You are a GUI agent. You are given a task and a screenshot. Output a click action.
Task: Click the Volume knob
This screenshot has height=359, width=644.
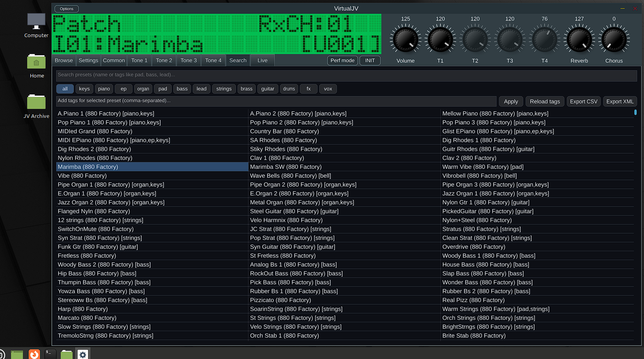(405, 40)
